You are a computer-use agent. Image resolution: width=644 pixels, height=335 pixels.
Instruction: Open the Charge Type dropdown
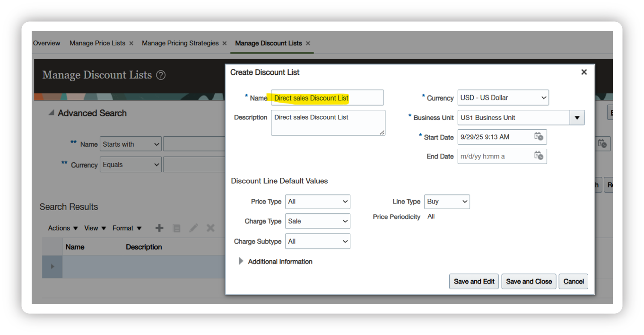318,221
